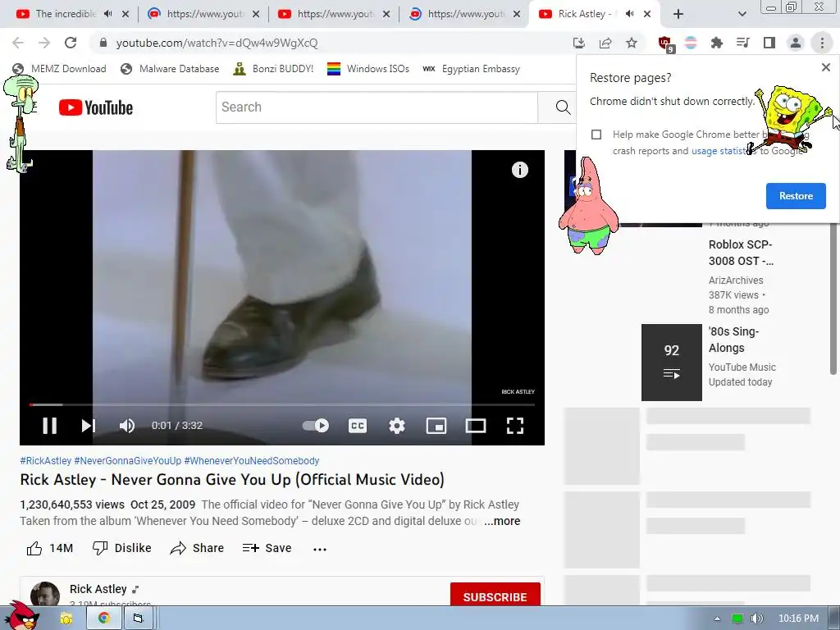
Task: Open video settings gear
Action: click(397, 426)
